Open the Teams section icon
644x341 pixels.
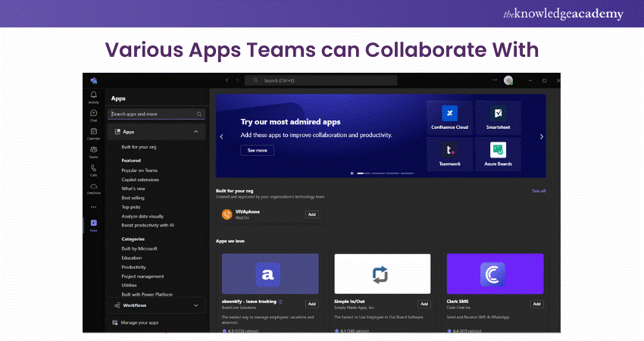pos(93,151)
